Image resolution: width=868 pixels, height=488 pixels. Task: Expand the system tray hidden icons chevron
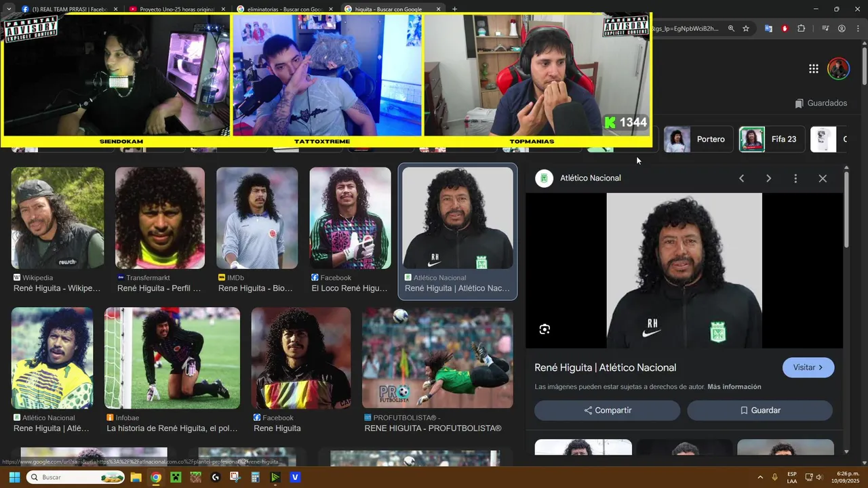click(760, 477)
